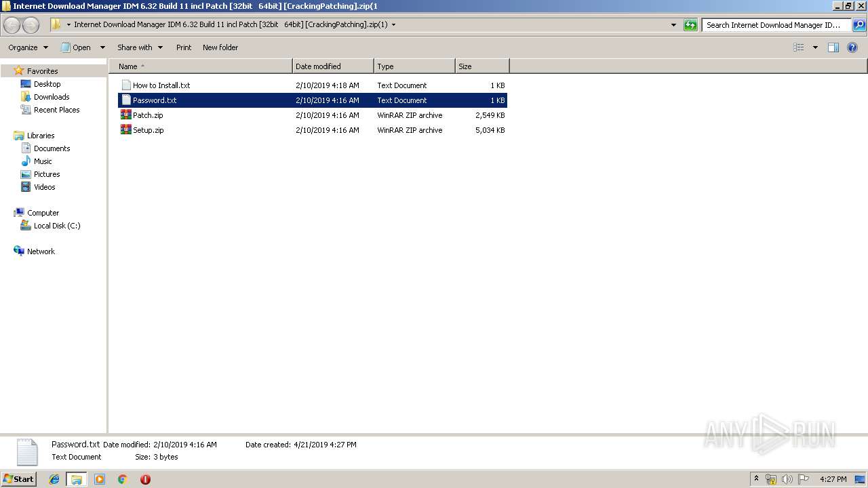Open Recent Places in Favorites
The width and height of the screenshot is (868, 488).
56,110
